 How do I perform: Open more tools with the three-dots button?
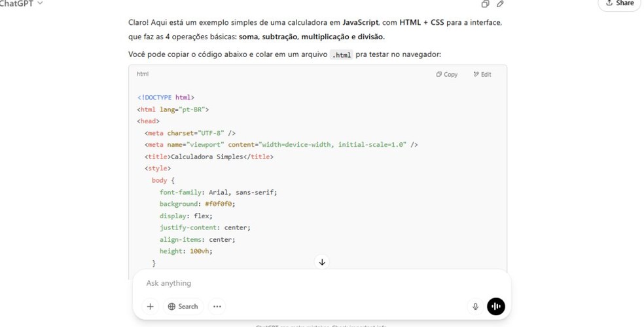(217, 307)
